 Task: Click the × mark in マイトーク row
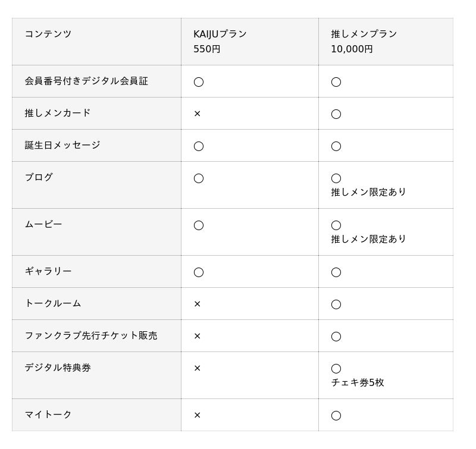[197, 415]
